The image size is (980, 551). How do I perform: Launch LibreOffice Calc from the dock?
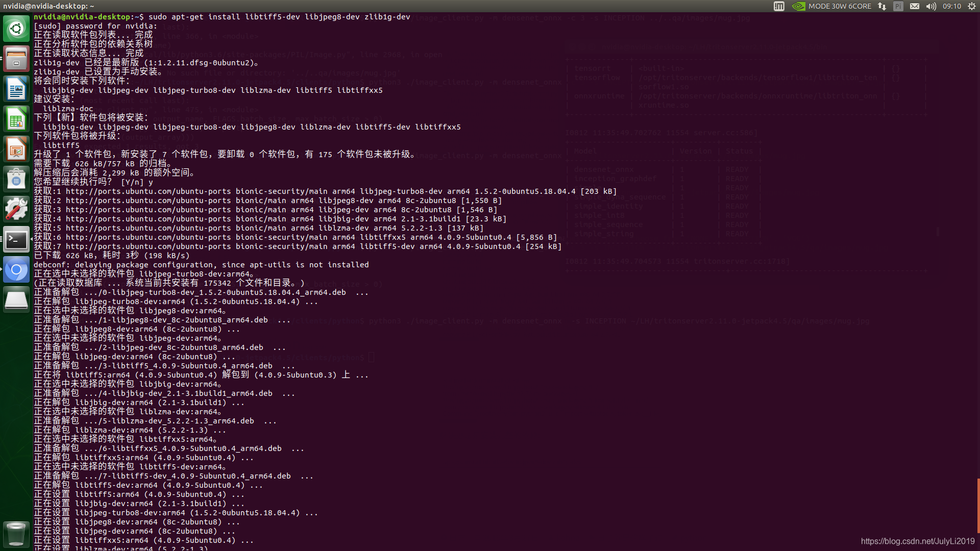pos(16,119)
